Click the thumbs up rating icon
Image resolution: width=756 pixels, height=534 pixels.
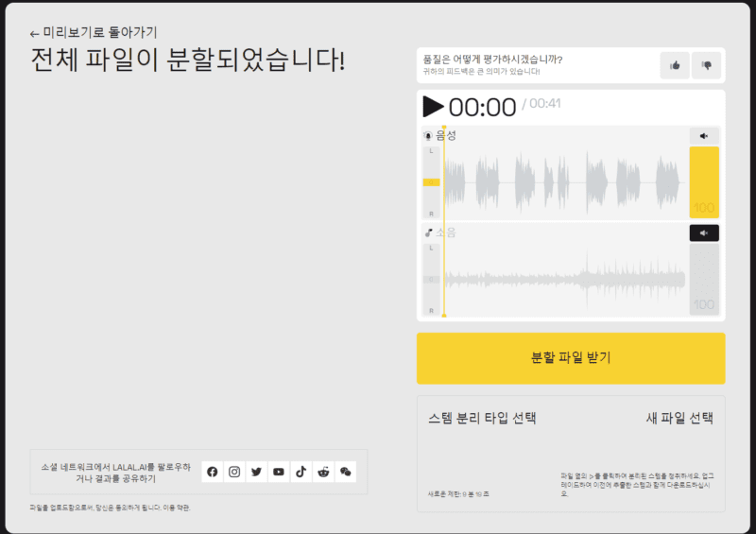point(675,65)
